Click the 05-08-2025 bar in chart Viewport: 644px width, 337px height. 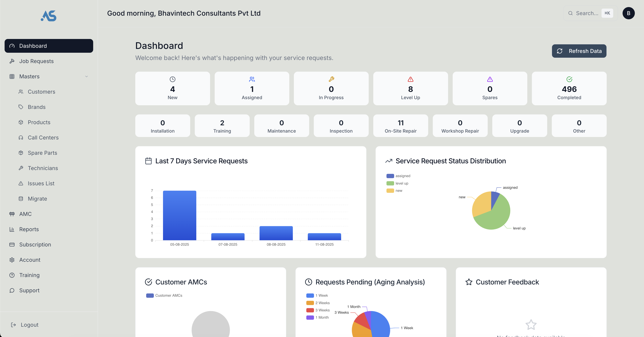179,215
